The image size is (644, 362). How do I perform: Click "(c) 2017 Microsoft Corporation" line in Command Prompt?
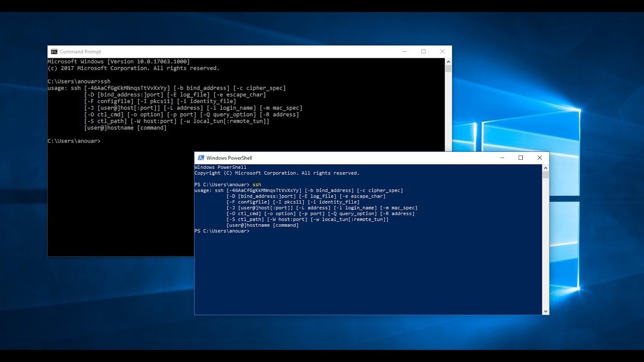pyautogui.click(x=133, y=68)
